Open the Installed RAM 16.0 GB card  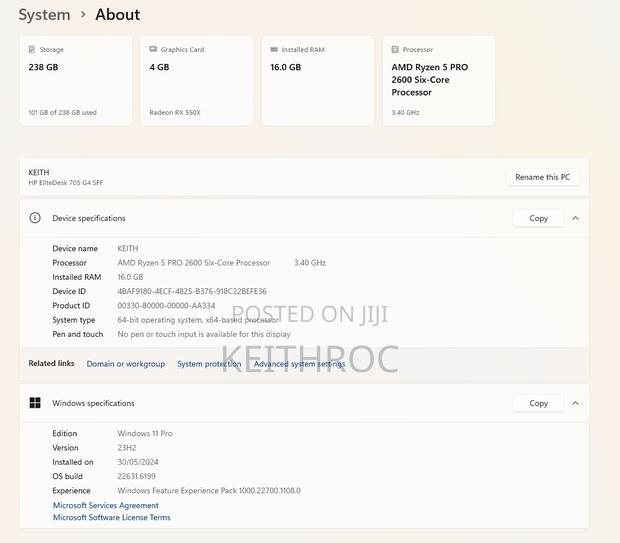318,81
